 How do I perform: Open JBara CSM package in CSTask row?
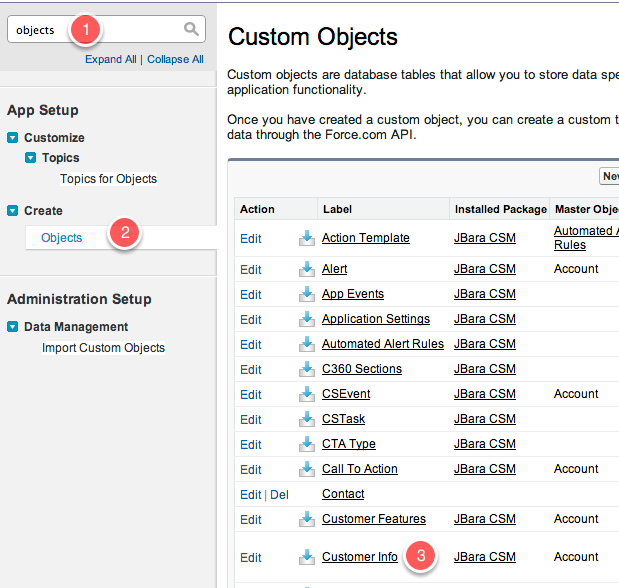(485, 419)
